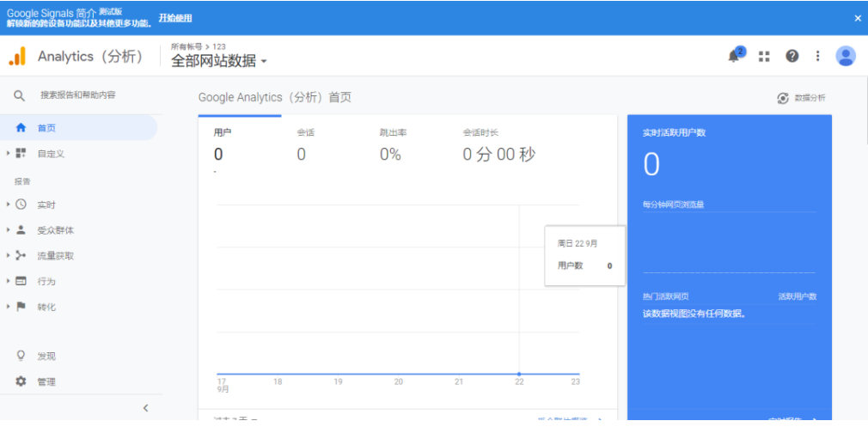
Task: Expand the 自定义 tree arrow
Action: coord(9,153)
